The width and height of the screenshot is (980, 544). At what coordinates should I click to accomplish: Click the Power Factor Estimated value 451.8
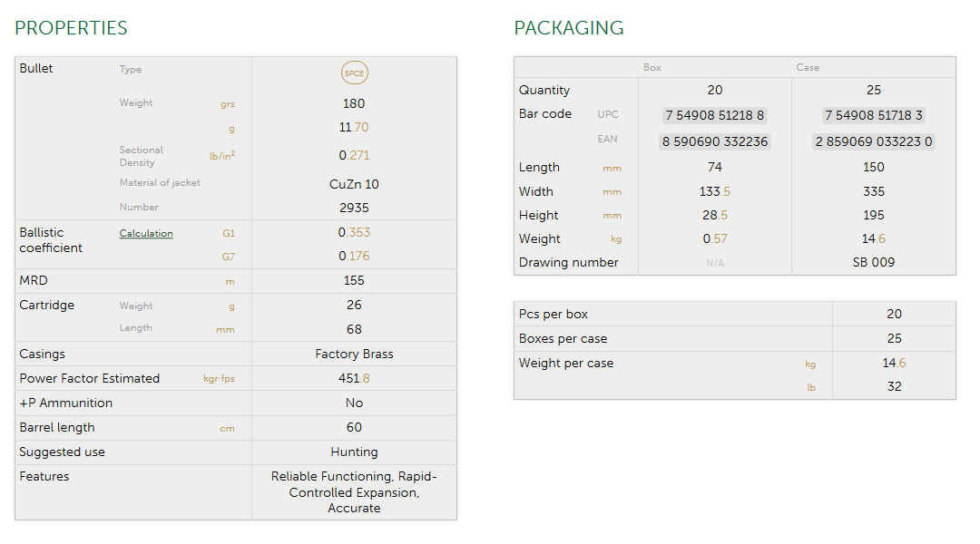354,378
